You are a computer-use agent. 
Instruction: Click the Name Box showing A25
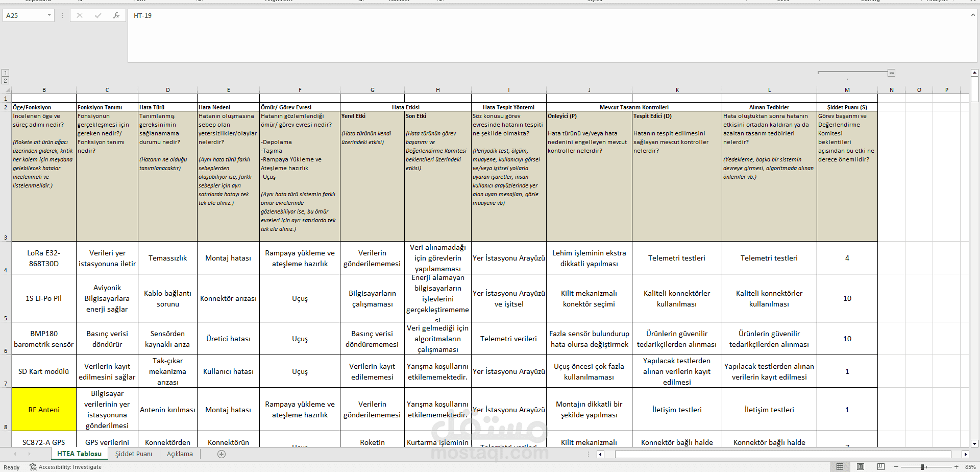click(24, 15)
